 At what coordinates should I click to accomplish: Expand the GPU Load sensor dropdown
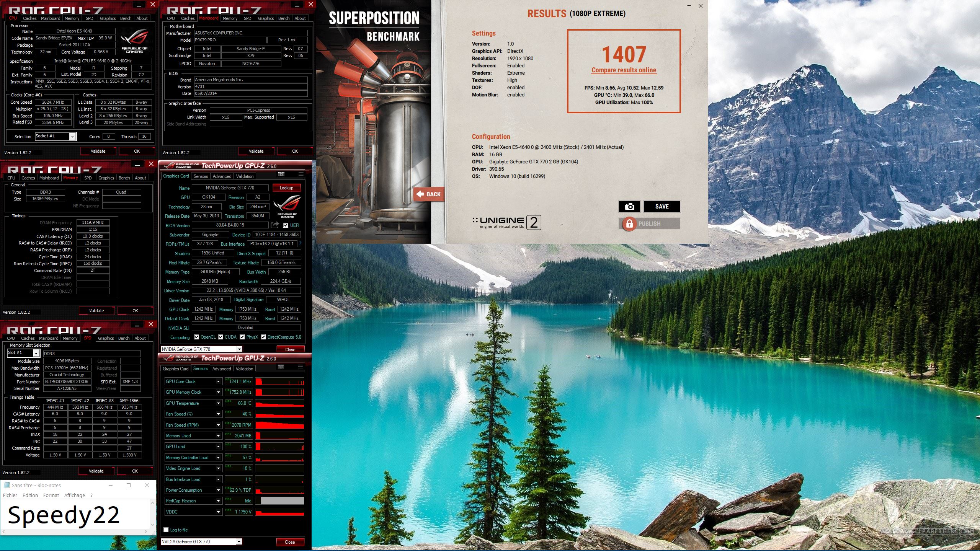[218, 447]
